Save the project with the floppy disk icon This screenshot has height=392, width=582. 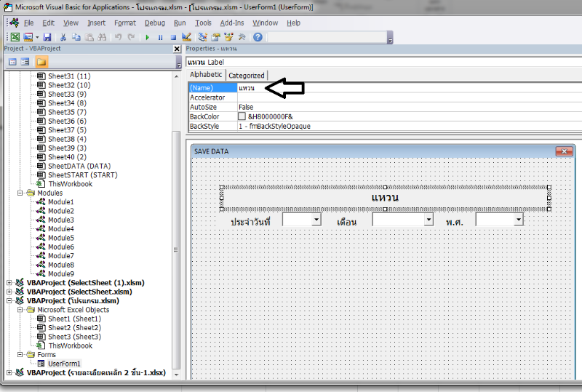coord(47,37)
